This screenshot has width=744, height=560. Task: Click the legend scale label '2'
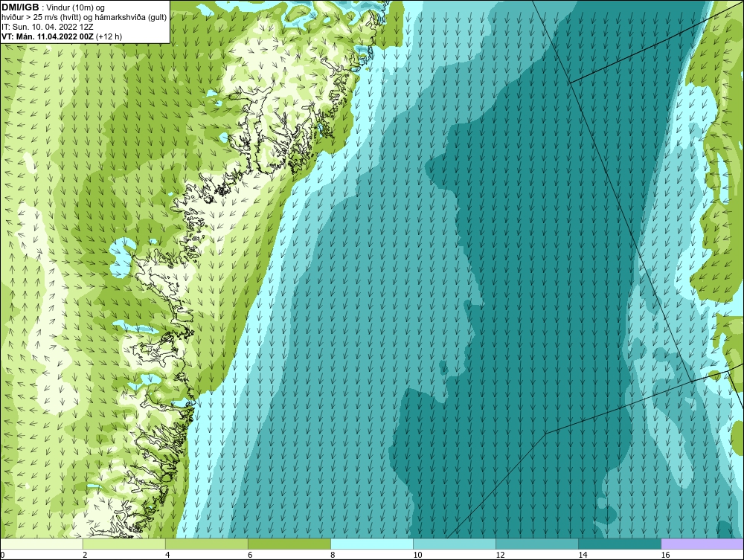coord(85,555)
